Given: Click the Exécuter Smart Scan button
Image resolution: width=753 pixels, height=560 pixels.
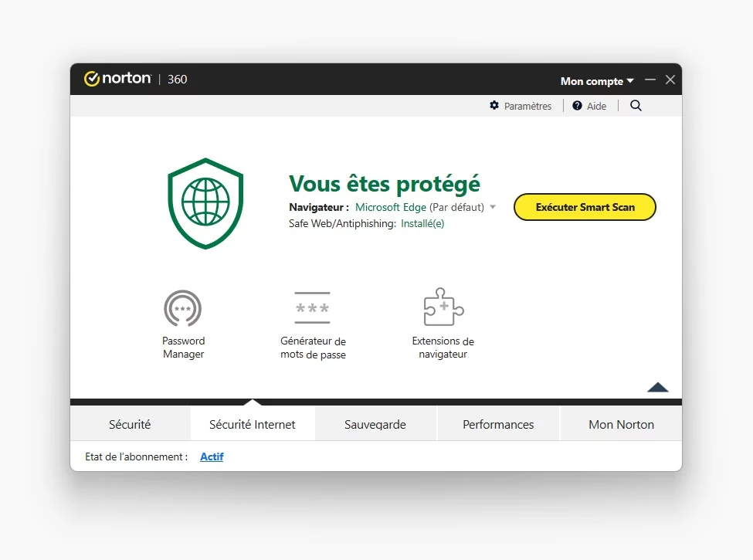Looking at the screenshot, I should point(585,207).
